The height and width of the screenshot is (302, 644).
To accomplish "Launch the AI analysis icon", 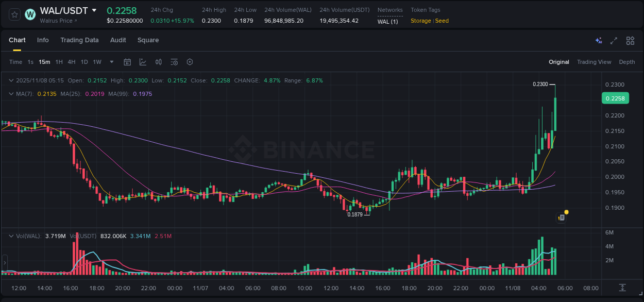I will [x=598, y=40].
